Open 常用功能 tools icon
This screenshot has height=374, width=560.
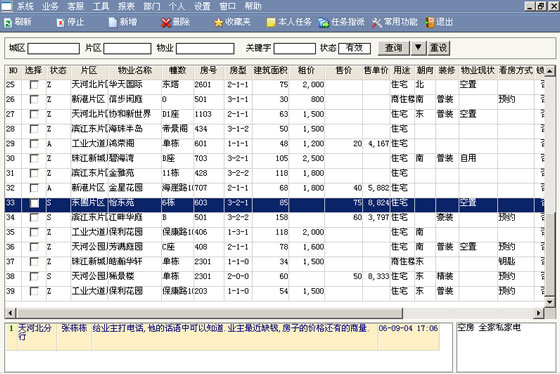pos(377,23)
